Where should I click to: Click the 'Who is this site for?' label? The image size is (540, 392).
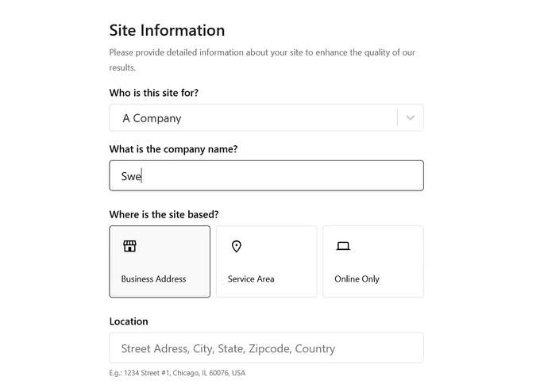[154, 93]
